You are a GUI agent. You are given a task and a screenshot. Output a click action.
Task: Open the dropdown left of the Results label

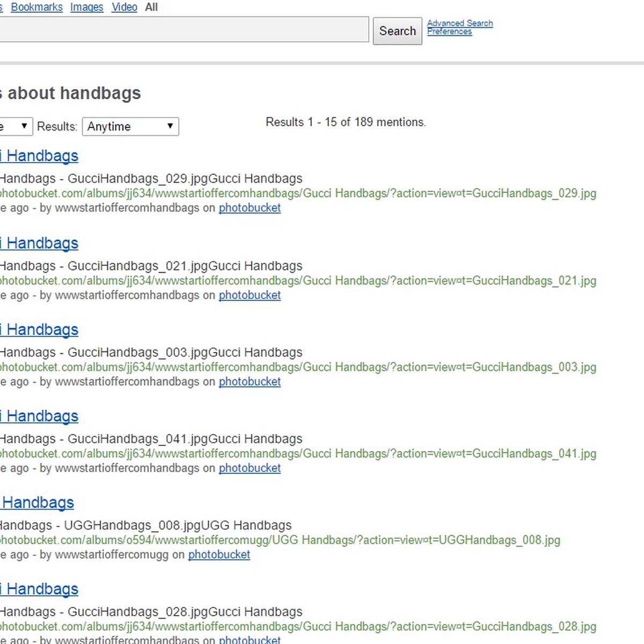pyautogui.click(x=16, y=127)
